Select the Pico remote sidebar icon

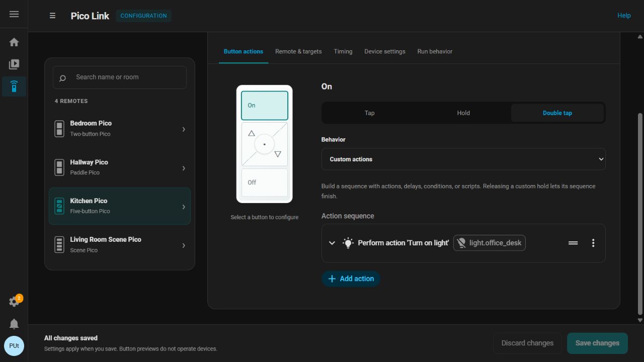14,86
